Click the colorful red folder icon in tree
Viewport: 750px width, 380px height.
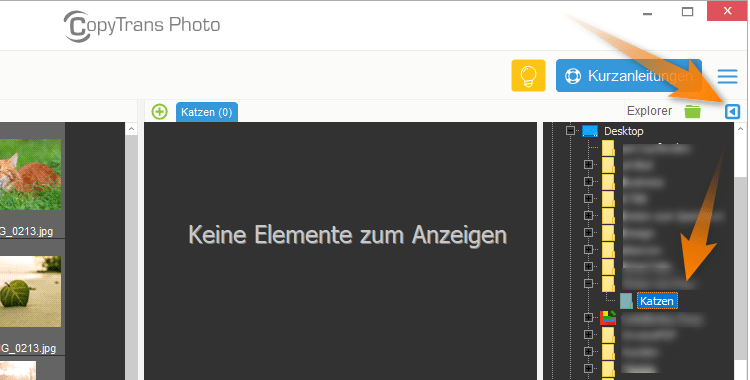click(x=608, y=317)
